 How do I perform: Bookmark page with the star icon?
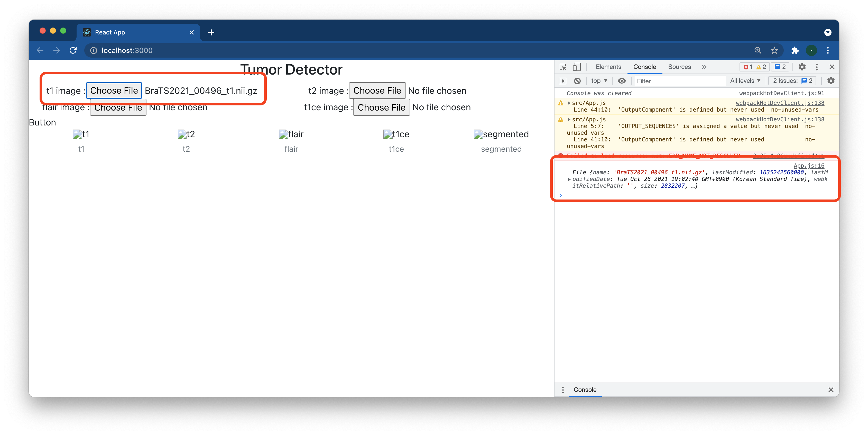click(x=774, y=51)
